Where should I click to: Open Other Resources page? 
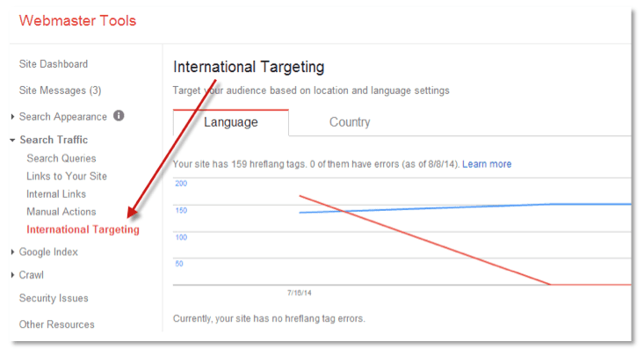point(56,324)
